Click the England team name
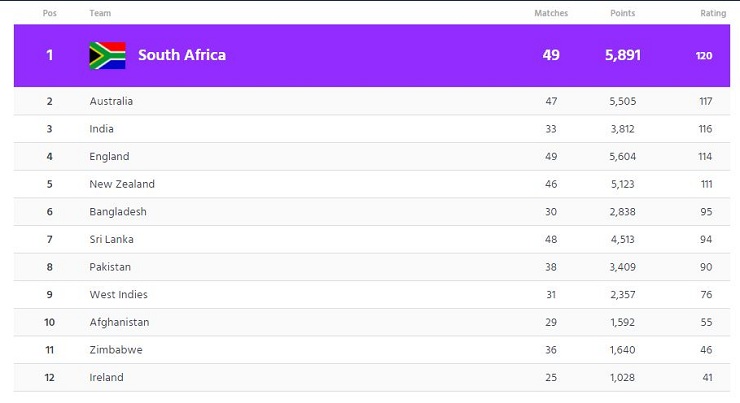 109,157
